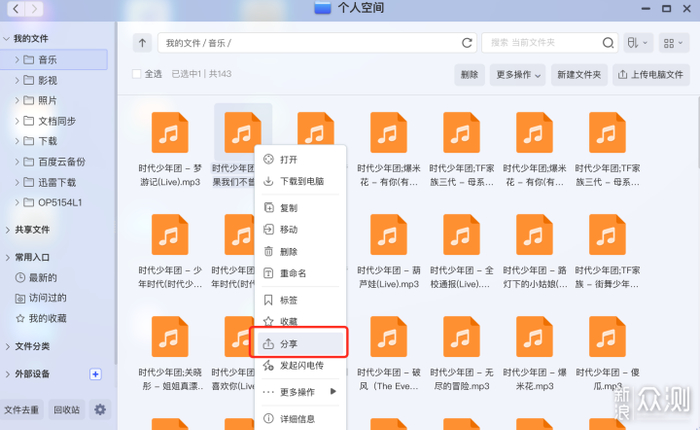Screen dimensions: 700x430
Task: Click the search magnifier icon
Action: click(x=608, y=43)
